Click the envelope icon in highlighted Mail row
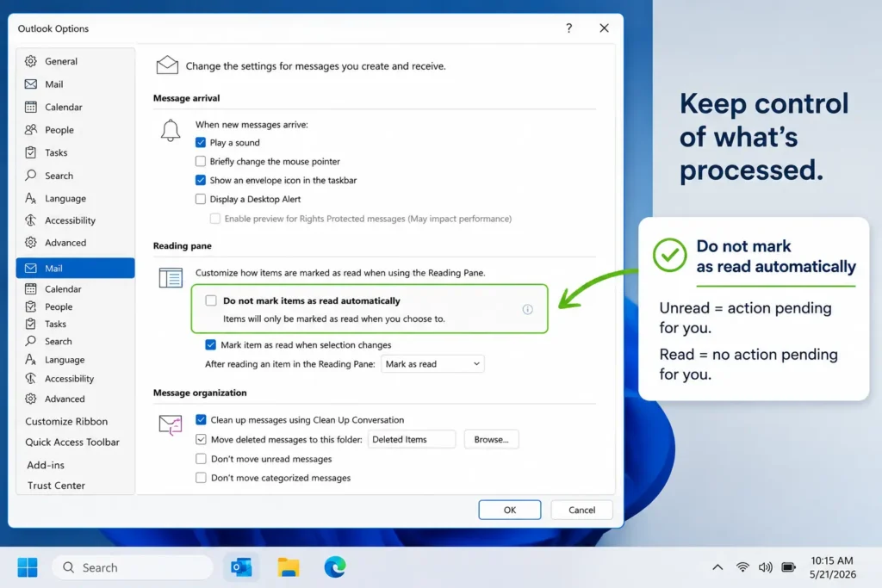This screenshot has width=882, height=588. coord(31,268)
